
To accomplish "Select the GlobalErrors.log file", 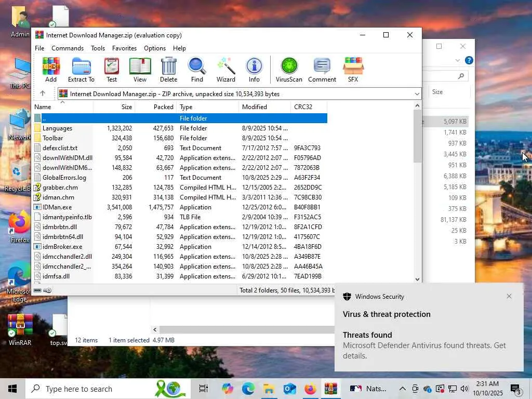I will 64,178.
